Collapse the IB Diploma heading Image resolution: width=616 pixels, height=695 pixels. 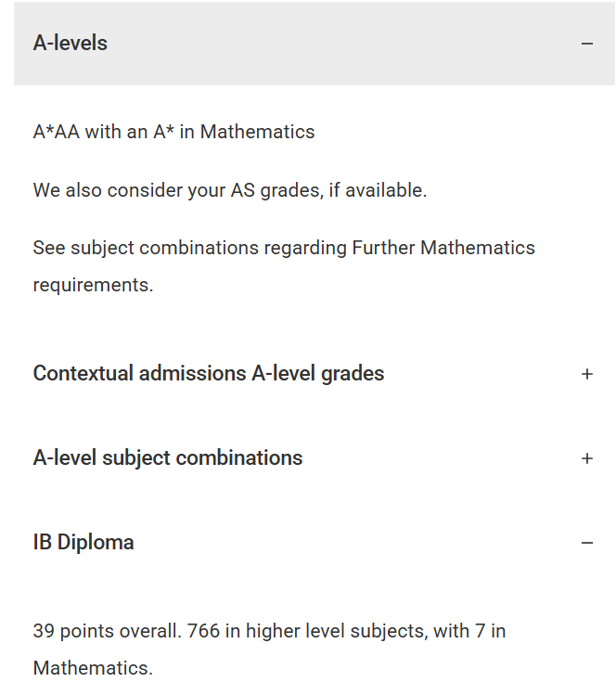click(83, 543)
